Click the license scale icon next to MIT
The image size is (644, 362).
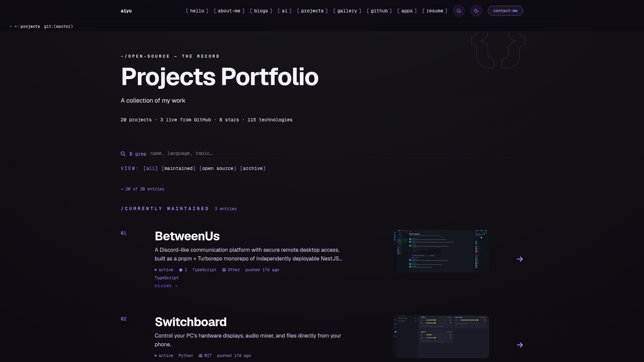pyautogui.click(x=201, y=356)
